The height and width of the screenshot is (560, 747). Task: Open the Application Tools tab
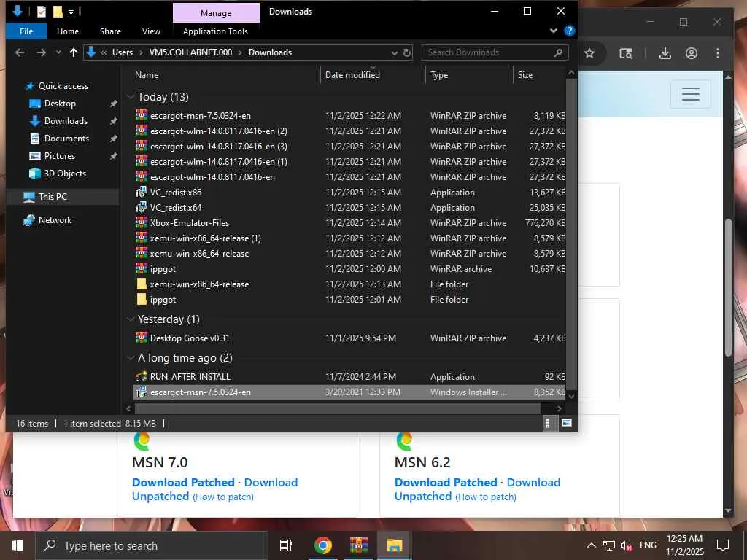pos(215,31)
